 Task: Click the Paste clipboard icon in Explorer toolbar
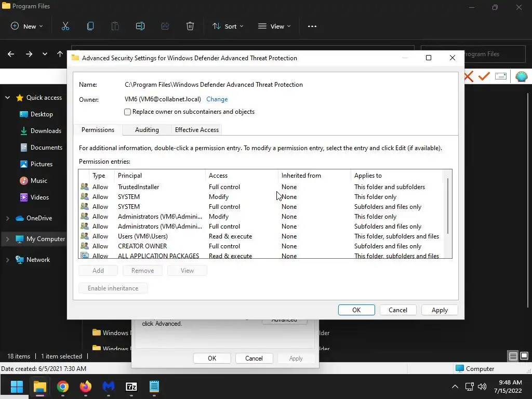click(x=115, y=26)
